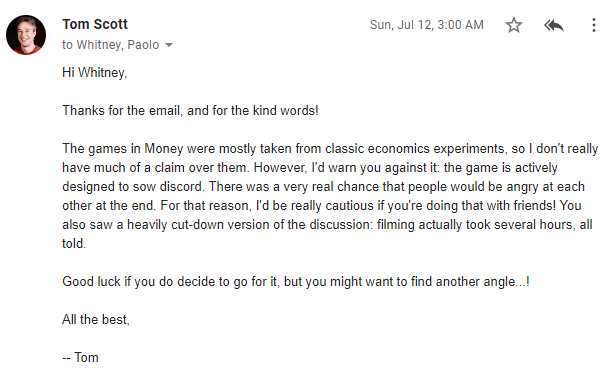Click the phrase 'kind words!'

point(286,111)
